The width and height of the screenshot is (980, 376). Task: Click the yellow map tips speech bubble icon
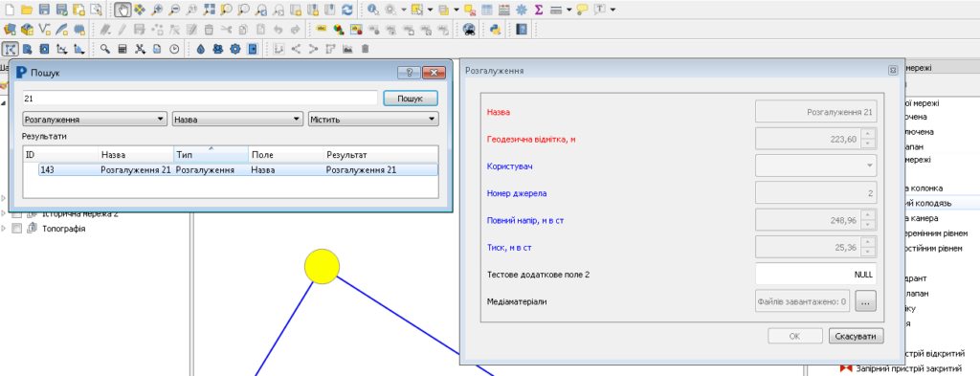point(583,10)
